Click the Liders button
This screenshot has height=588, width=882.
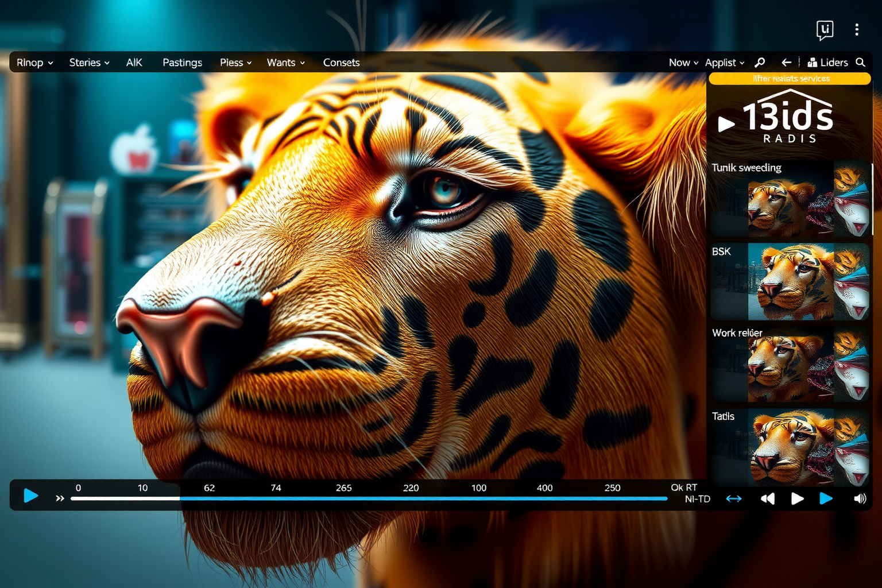coord(827,63)
